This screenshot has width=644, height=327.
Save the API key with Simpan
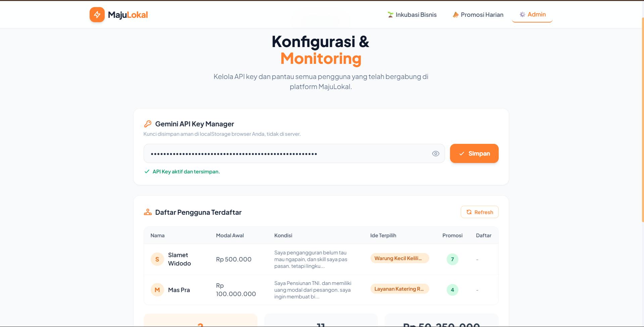point(474,154)
